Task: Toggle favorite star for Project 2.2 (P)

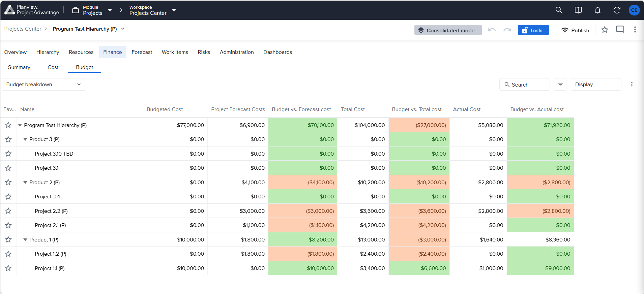Action: coord(8,211)
